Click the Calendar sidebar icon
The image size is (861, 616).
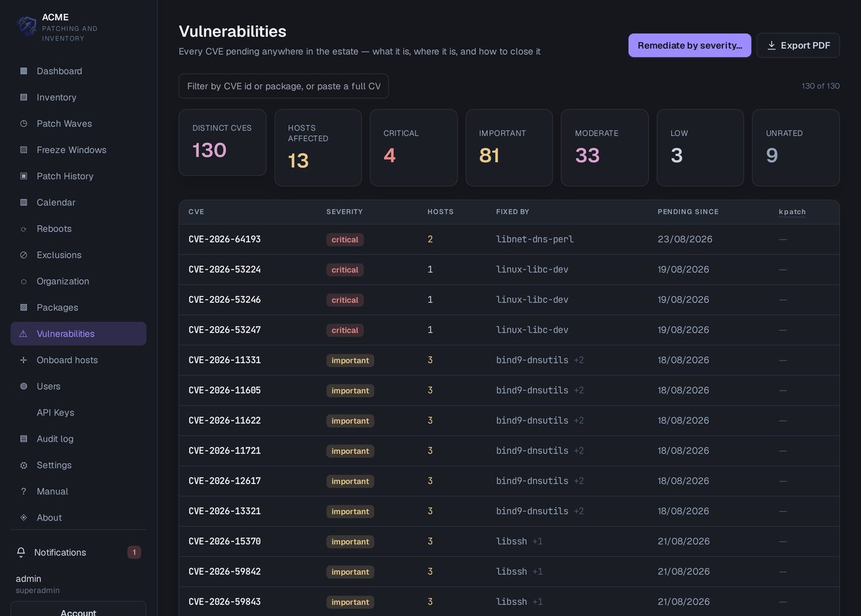point(24,202)
